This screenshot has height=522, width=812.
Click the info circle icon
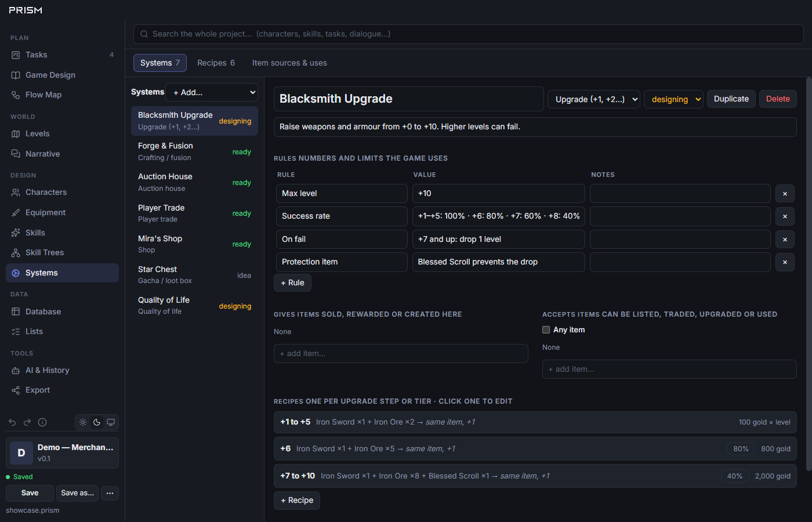[42, 422]
